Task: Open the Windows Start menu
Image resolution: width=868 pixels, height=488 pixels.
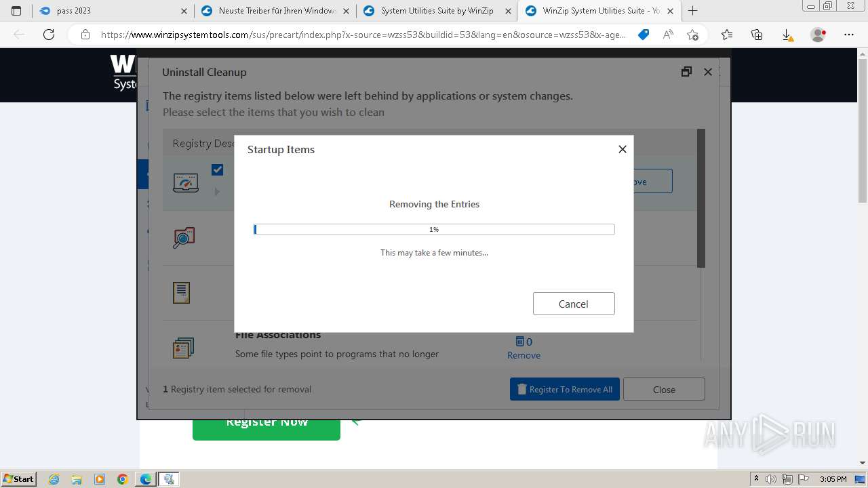Action: (19, 479)
